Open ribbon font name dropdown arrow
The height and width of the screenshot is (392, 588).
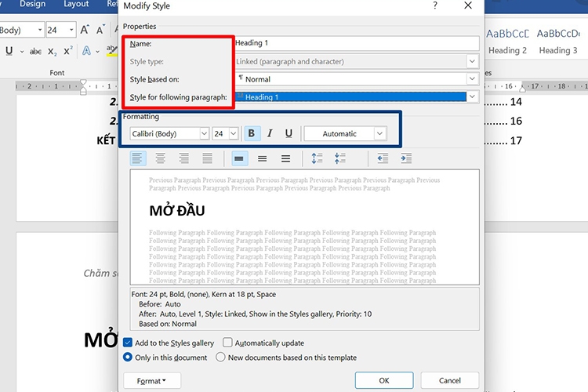click(40, 30)
